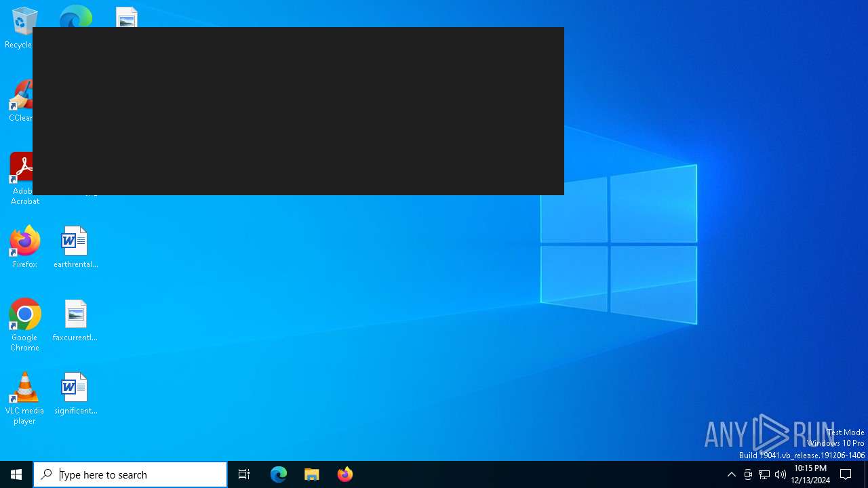The width and height of the screenshot is (868, 488).
Task: Launch Microsoft Edge from taskbar
Action: (279, 474)
